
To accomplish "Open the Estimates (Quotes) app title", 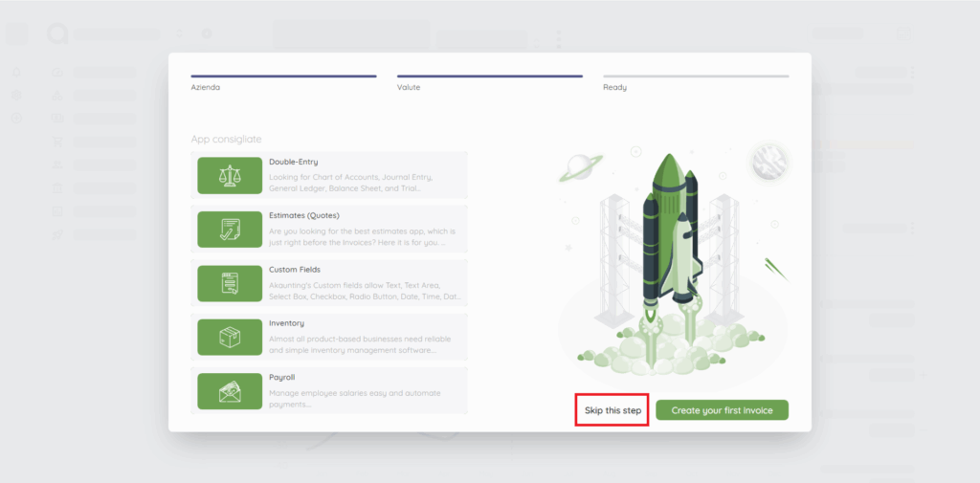I will (304, 216).
